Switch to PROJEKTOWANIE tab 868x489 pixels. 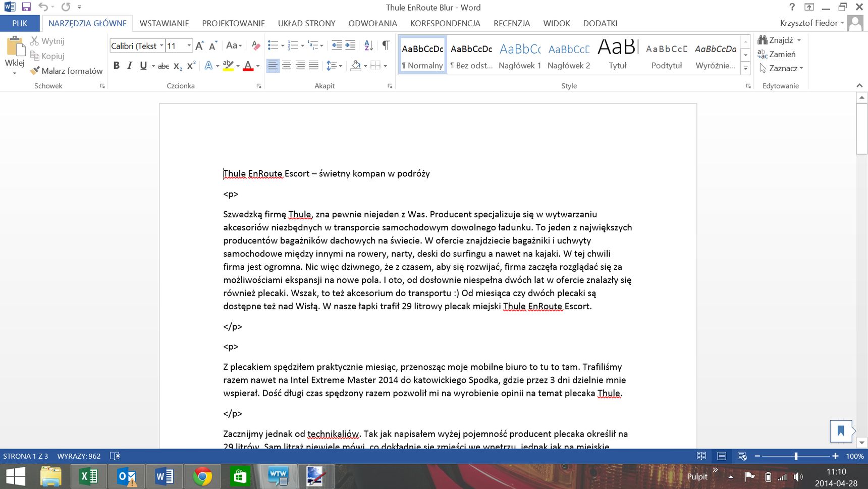click(x=233, y=23)
